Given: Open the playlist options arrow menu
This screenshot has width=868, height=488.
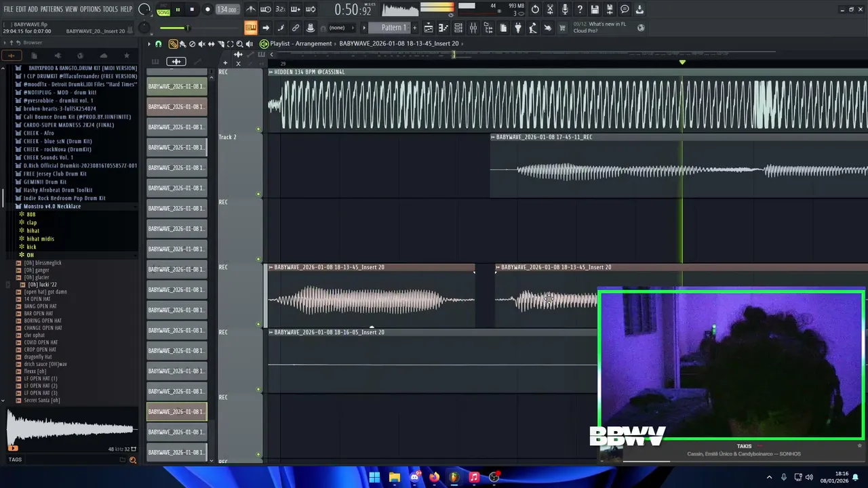Looking at the screenshot, I should click(x=149, y=44).
